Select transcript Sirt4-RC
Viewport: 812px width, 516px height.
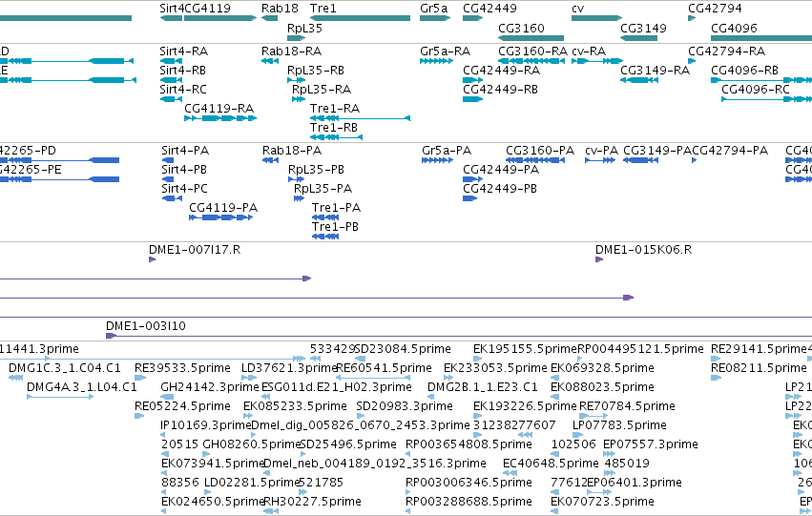pyautogui.click(x=172, y=99)
